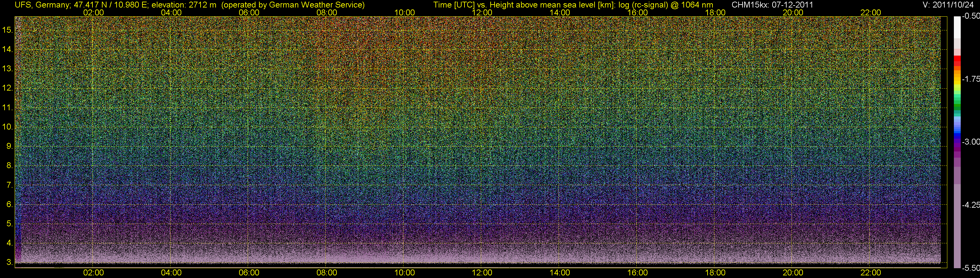The image size is (980, 278).
Task: Select the "7." km height axis label
Action: [9, 185]
